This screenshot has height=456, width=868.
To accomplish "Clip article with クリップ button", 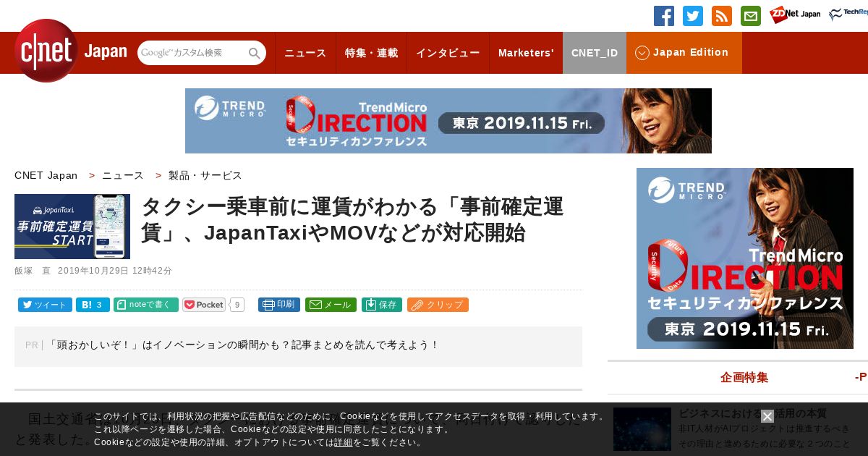I will (x=438, y=305).
